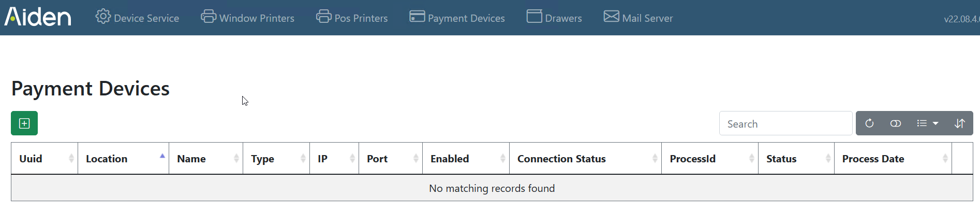This screenshot has width=980, height=209.
Task: Sort table by Type column
Action: pos(276,159)
